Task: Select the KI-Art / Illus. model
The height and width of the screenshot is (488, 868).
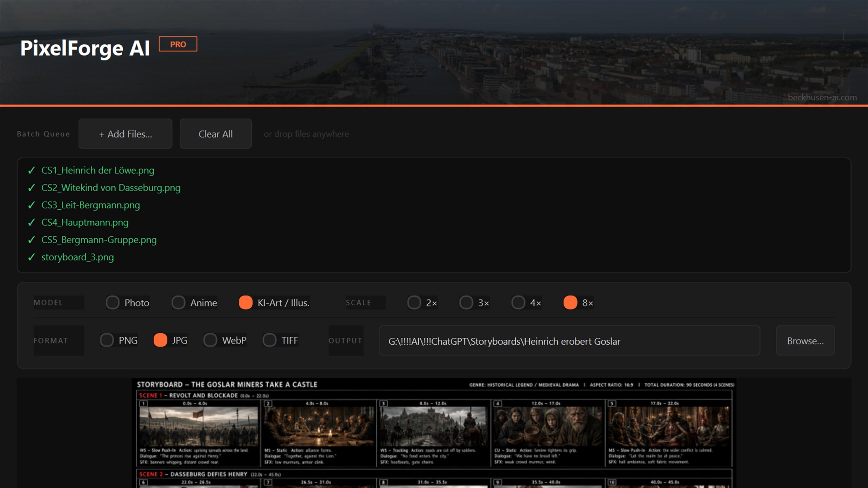Action: tap(246, 303)
